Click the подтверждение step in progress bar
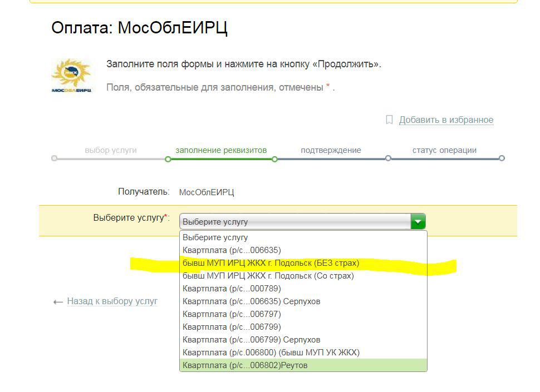 point(331,150)
